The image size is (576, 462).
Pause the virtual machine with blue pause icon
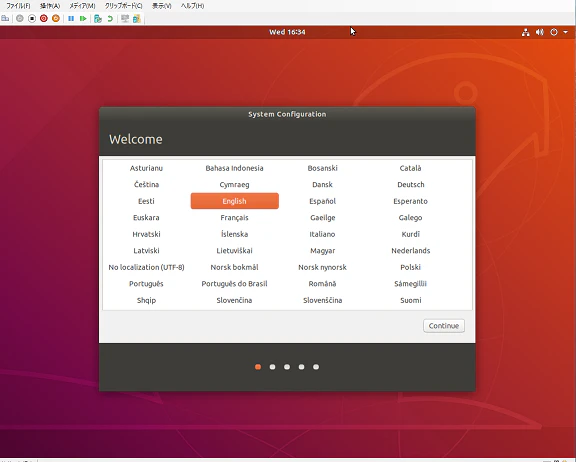71,18
